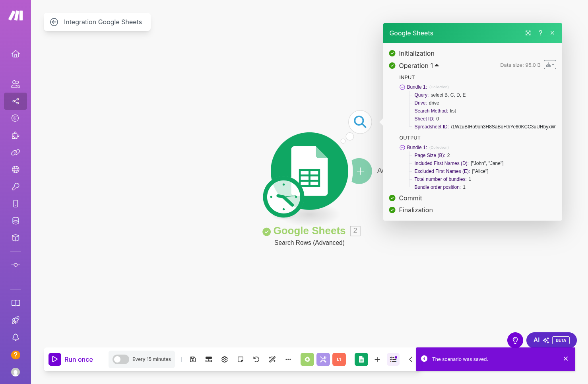Click the clock schedule icon on the module
This screenshot has height=384, width=588.
click(x=283, y=198)
